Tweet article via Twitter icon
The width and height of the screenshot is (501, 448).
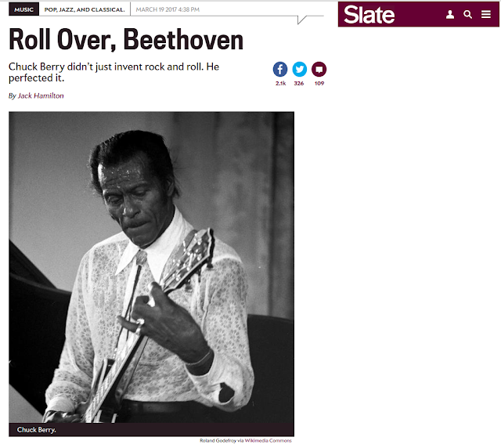(x=299, y=70)
